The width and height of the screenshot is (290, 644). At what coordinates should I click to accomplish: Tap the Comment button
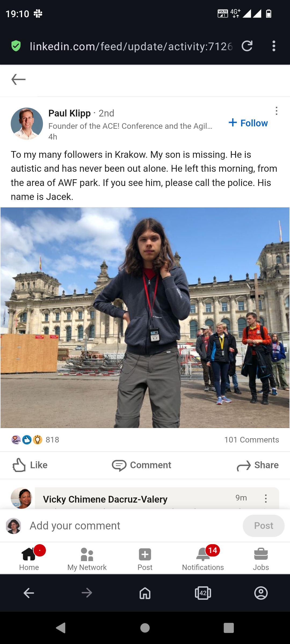[x=142, y=465]
